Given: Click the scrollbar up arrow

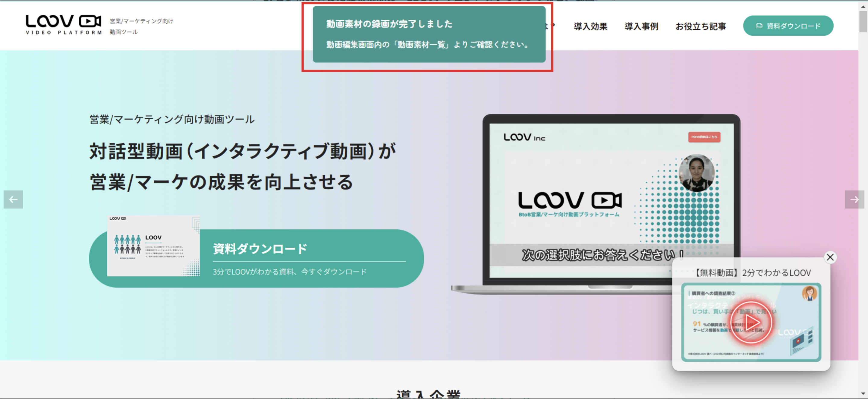Looking at the screenshot, I should [863, 6].
